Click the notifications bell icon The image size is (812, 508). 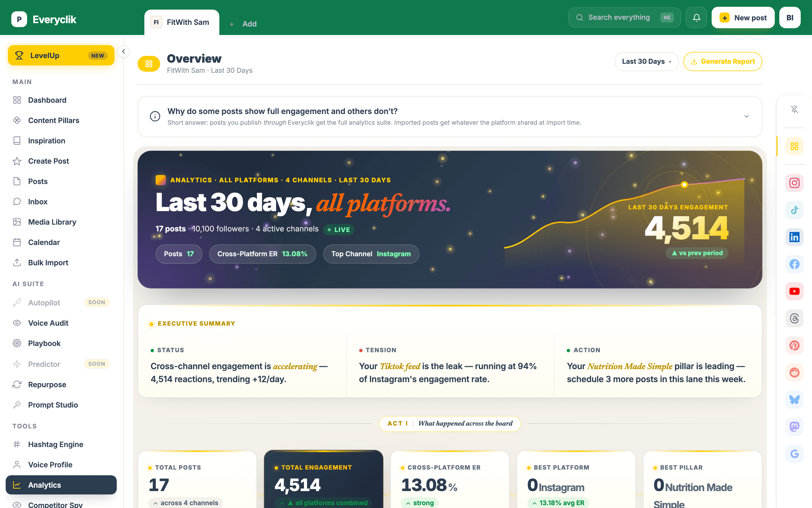tap(696, 17)
